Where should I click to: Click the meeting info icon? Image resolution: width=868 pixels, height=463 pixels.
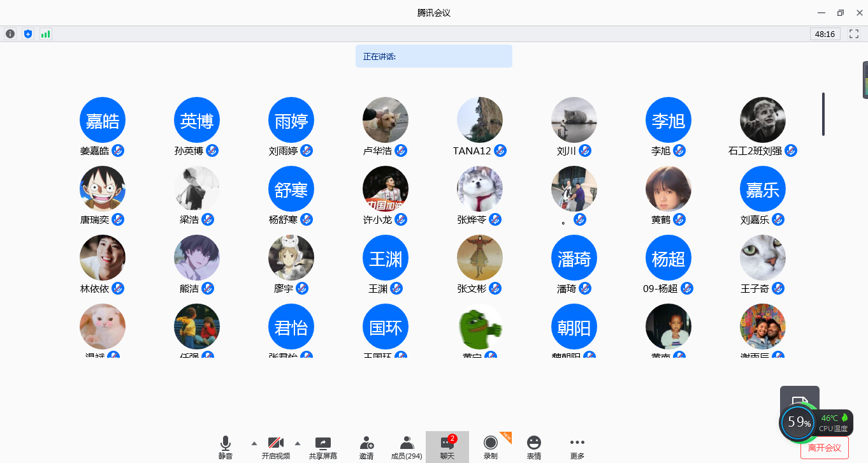[x=10, y=34]
